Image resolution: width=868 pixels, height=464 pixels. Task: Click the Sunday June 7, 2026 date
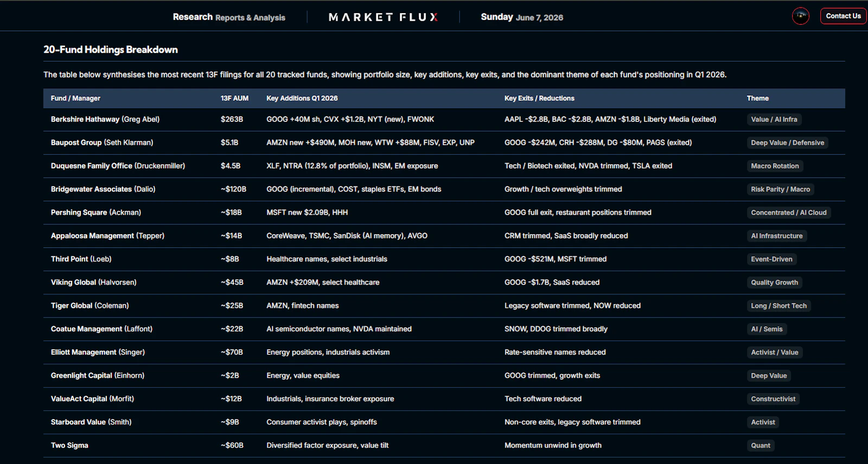522,17
